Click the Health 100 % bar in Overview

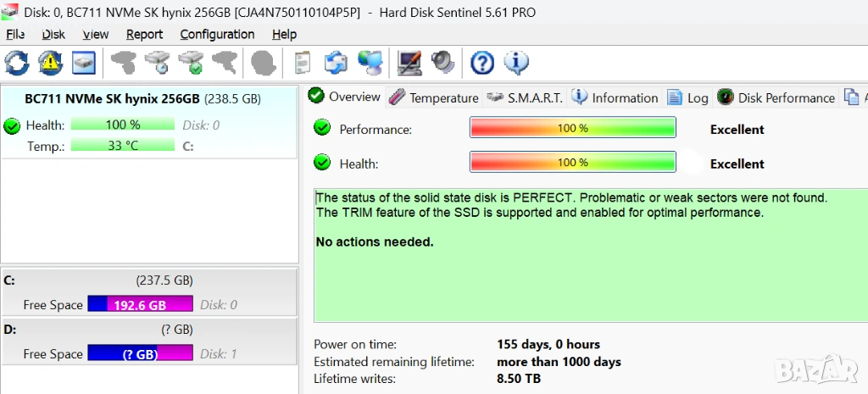572,163
